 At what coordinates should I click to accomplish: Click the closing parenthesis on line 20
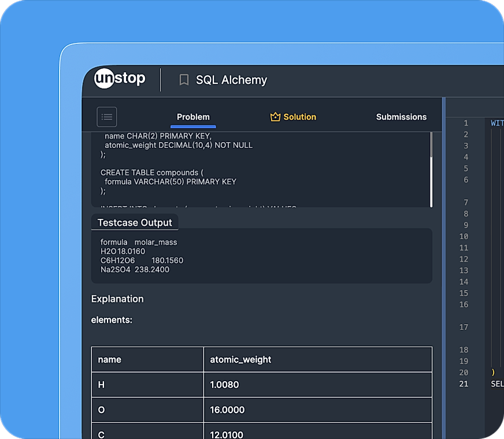492,373
